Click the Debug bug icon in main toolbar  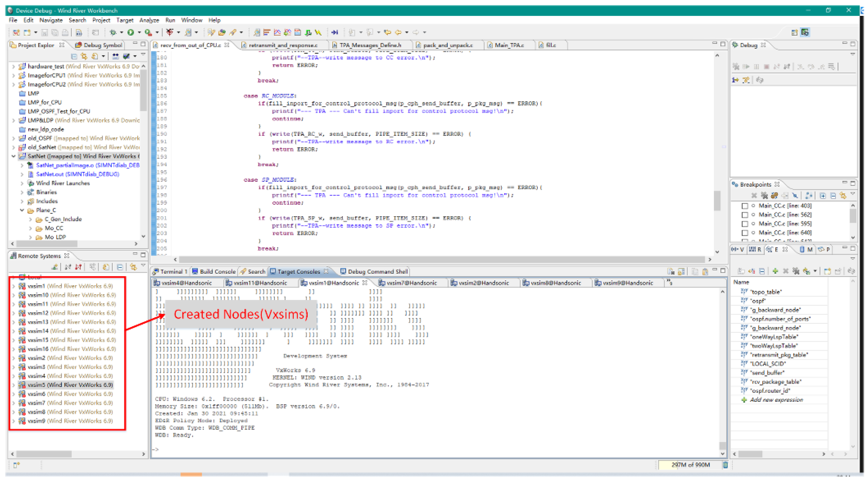tap(113, 32)
